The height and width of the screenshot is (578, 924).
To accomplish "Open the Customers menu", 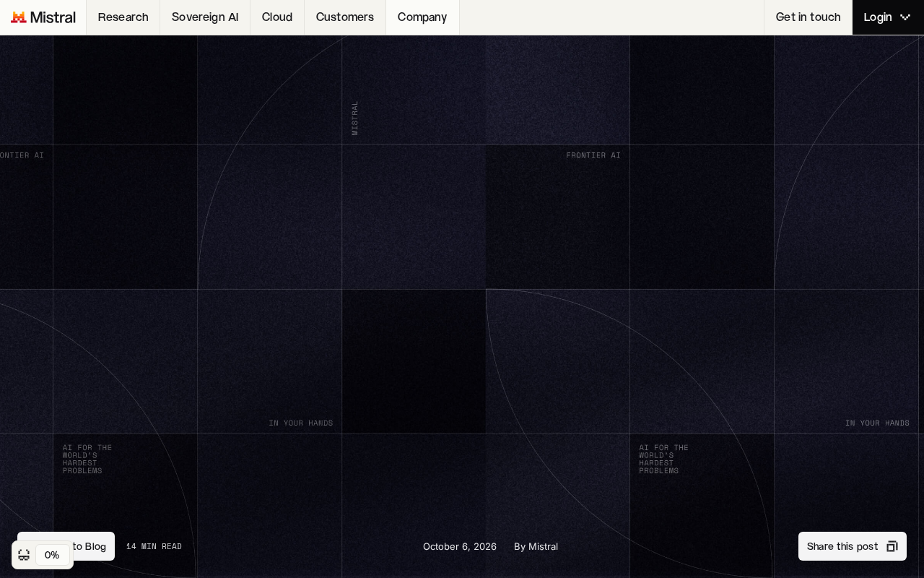I will (x=345, y=17).
